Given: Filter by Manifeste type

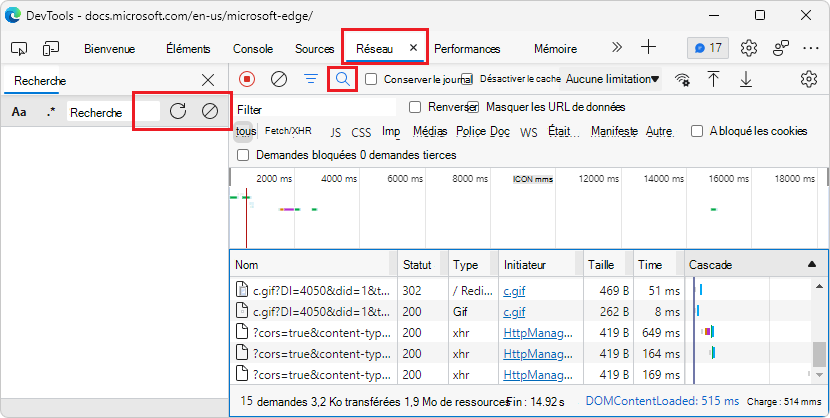Looking at the screenshot, I should 615,131.
